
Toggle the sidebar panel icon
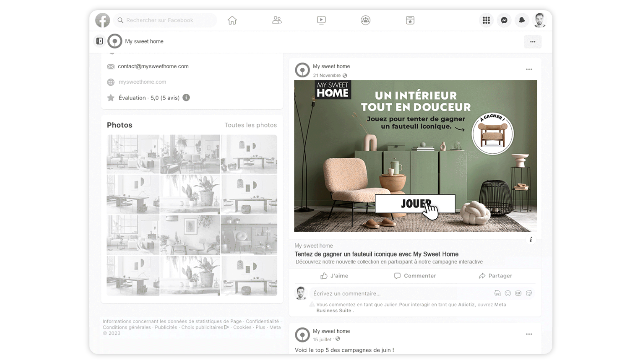[x=99, y=41]
